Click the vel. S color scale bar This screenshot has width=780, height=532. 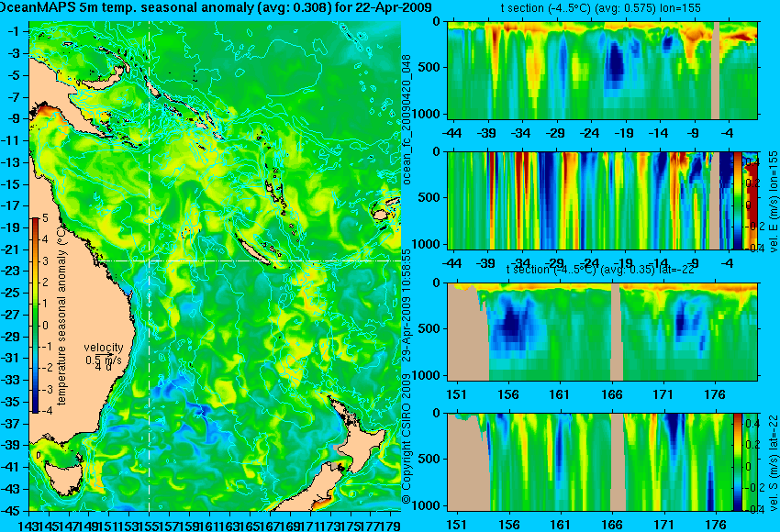point(738,462)
